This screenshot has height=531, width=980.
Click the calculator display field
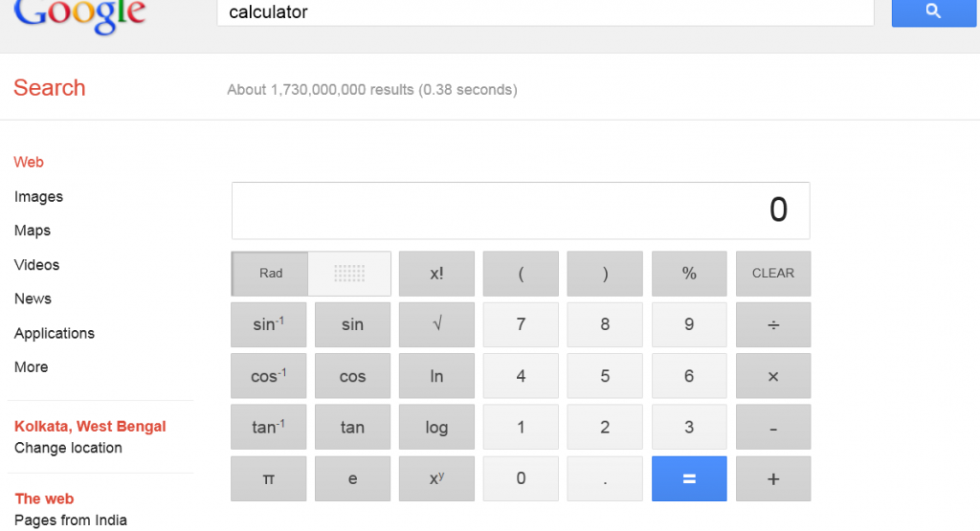coord(521,210)
